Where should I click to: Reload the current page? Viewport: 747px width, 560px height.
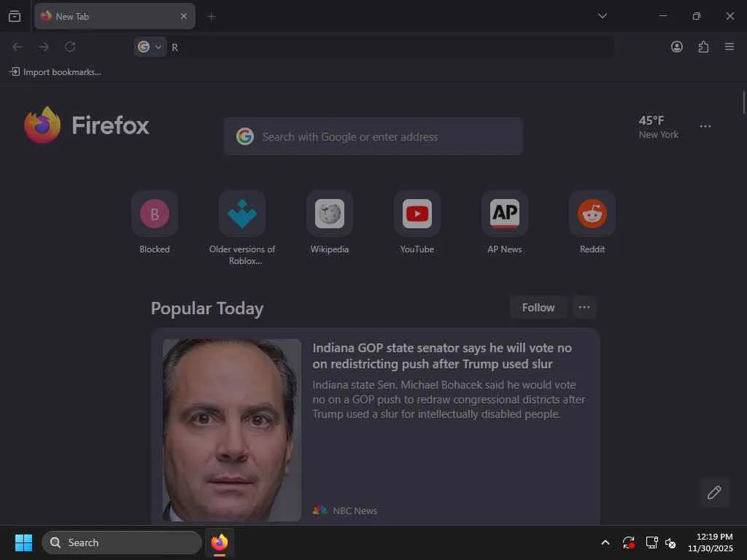[70, 47]
